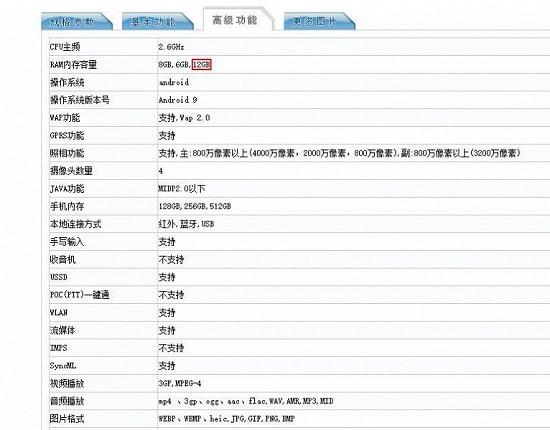The image size is (550, 430).
Task: Click the 本地连接方式 row label
Action: (75, 224)
